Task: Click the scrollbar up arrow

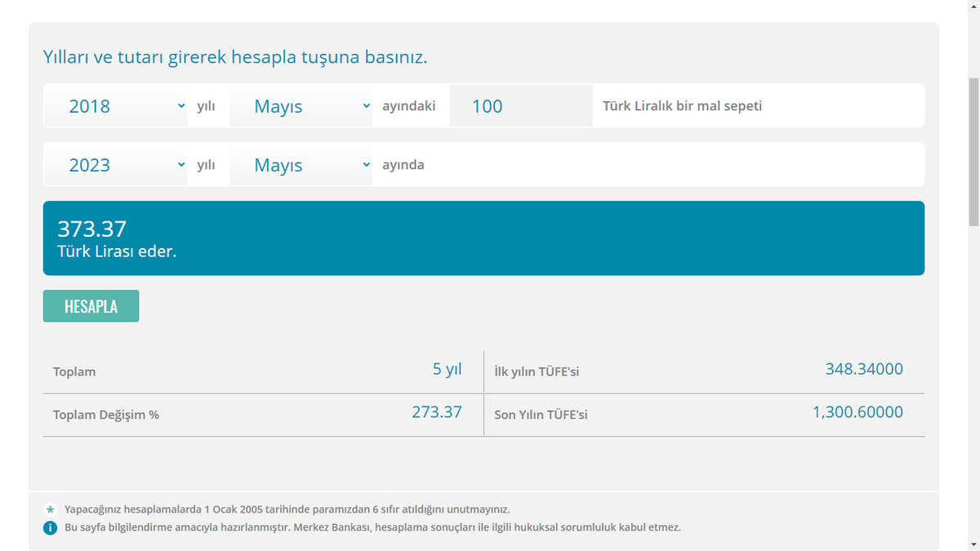Action: point(973,7)
